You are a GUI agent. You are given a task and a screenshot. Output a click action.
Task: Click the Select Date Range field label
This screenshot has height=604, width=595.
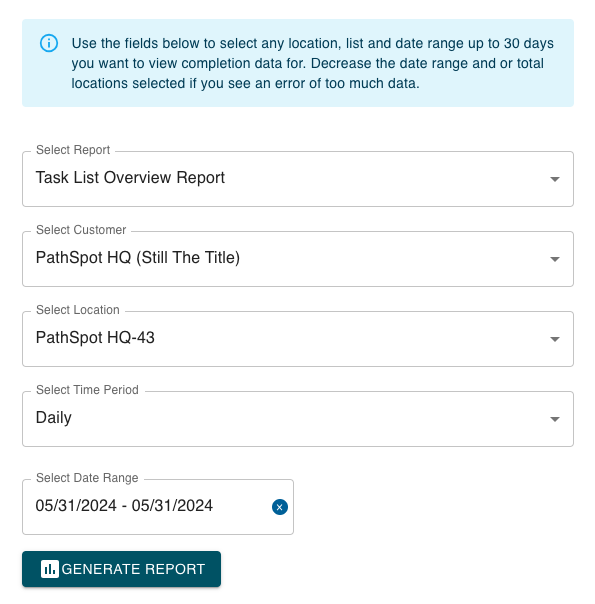pyautogui.click(x=87, y=478)
